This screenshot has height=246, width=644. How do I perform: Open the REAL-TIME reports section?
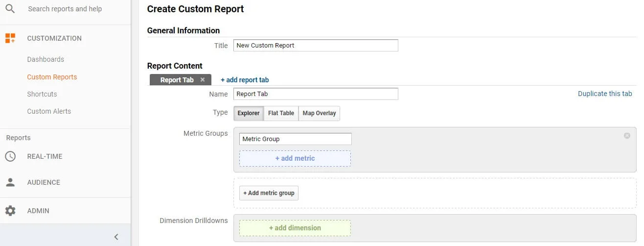[45, 156]
